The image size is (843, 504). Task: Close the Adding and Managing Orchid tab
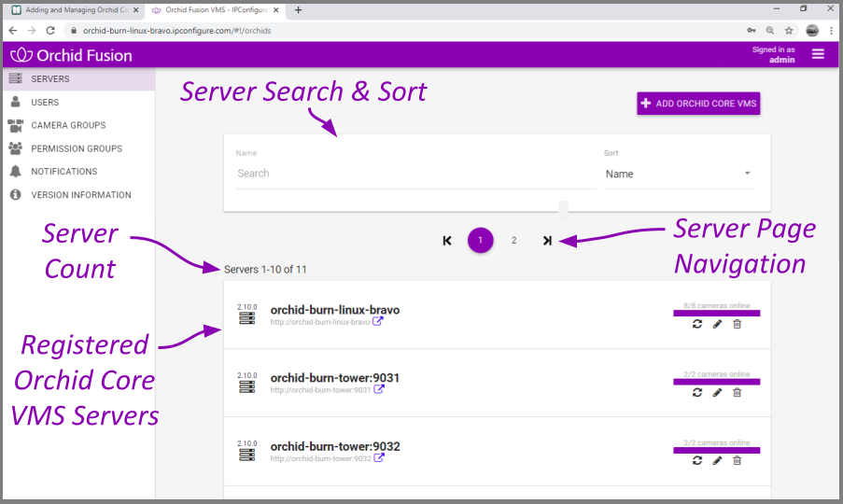click(136, 9)
